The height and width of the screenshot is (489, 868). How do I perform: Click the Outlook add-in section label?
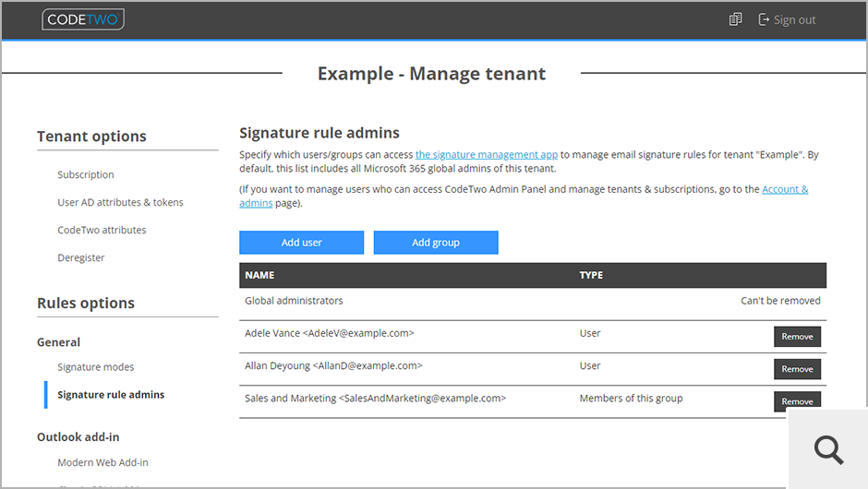(78, 437)
